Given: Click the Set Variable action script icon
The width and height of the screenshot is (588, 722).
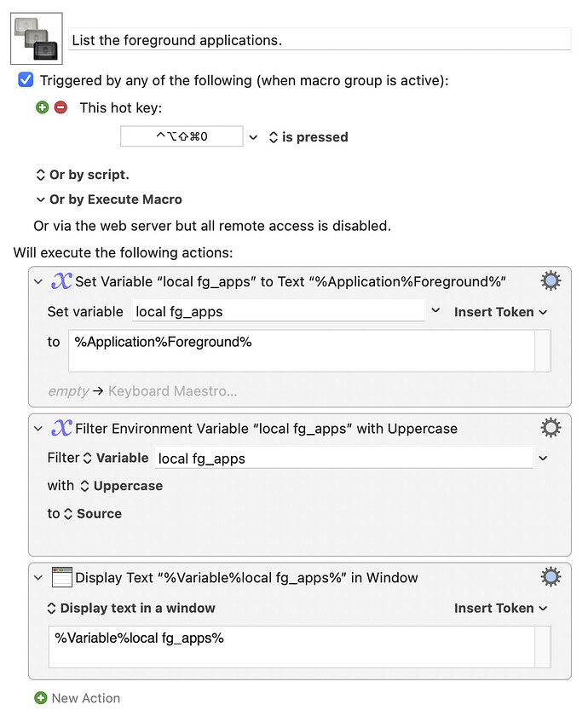Looking at the screenshot, I should 61,281.
